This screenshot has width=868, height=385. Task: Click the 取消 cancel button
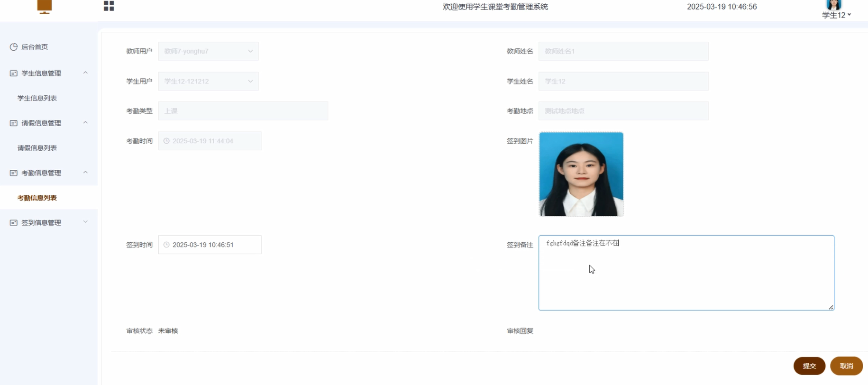click(x=846, y=366)
